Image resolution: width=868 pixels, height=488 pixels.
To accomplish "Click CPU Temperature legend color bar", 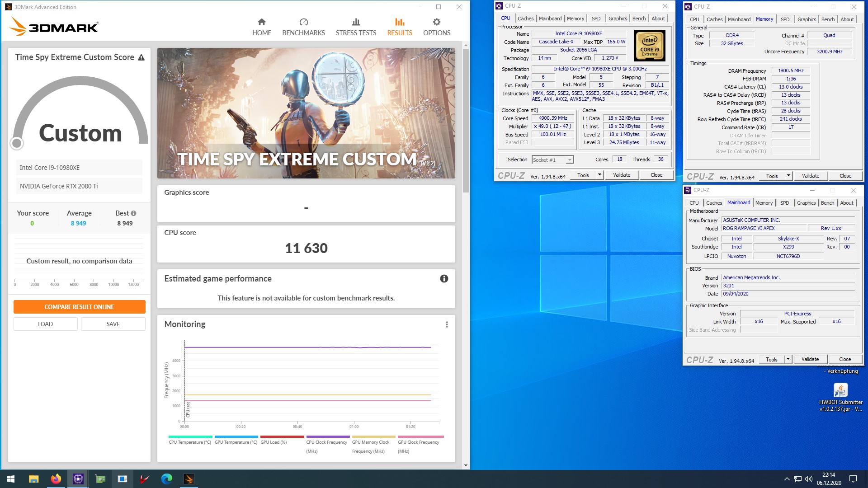I will [190, 436].
